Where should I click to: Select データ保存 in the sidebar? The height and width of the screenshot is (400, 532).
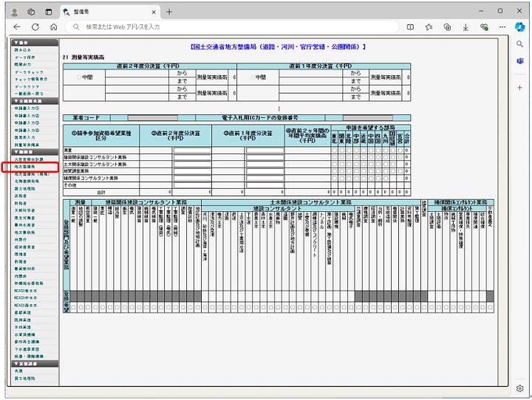(x=24, y=58)
